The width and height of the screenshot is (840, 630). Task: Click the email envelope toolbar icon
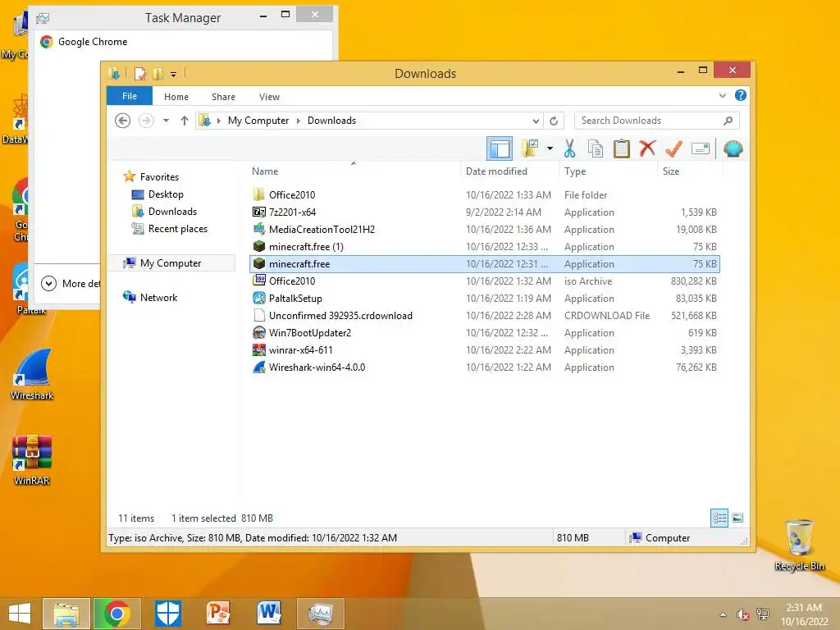point(701,148)
